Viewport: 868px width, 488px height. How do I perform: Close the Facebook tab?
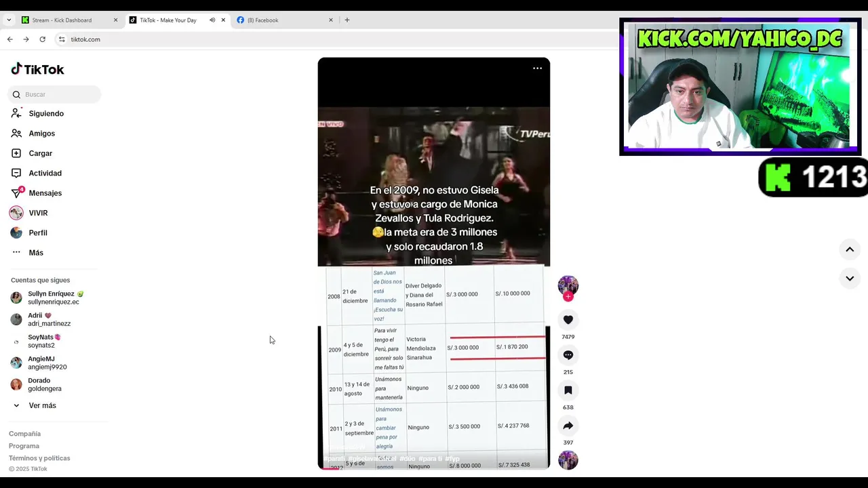[x=331, y=20]
